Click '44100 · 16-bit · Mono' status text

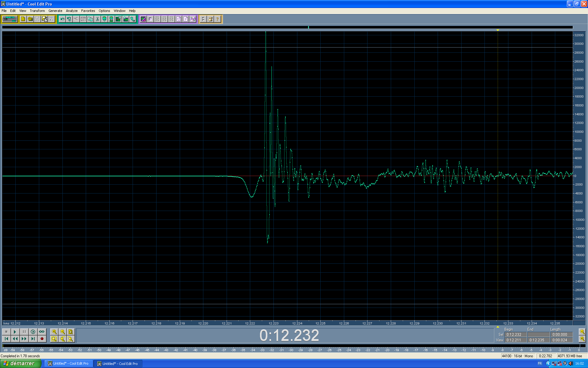point(517,356)
